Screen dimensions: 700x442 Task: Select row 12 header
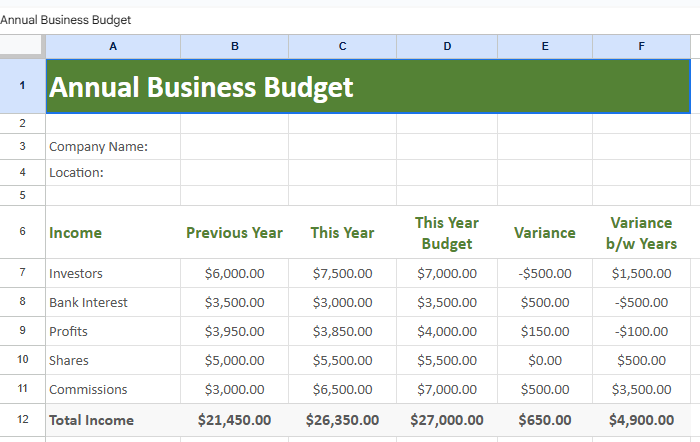pyautogui.click(x=22, y=420)
